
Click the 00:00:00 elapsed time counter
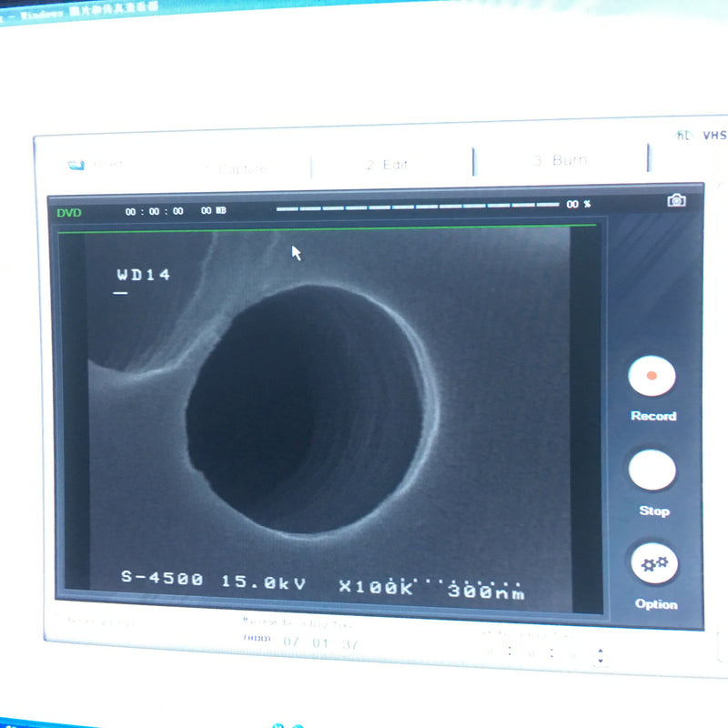coord(154,211)
